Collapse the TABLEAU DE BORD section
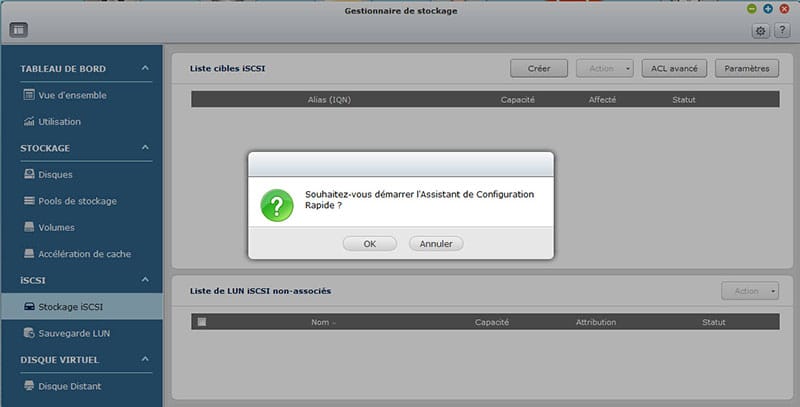The height and width of the screenshot is (407, 800). coord(145,69)
